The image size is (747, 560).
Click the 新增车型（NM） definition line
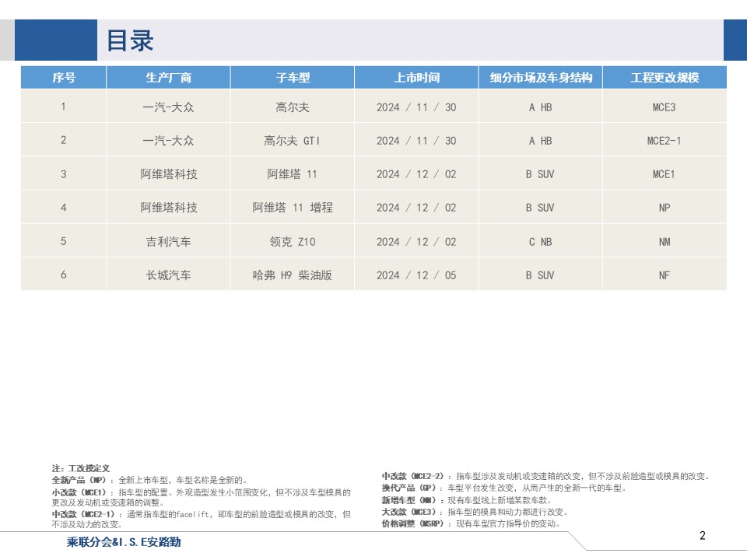(467, 500)
